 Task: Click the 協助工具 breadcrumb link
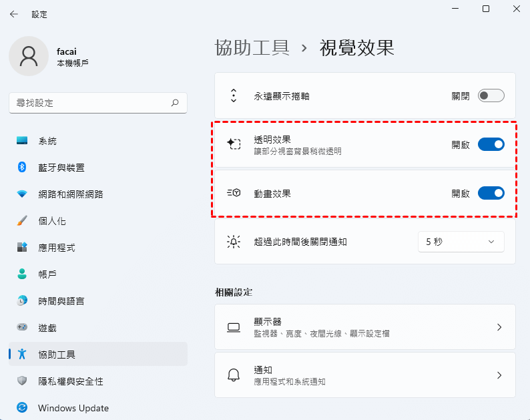(252, 47)
